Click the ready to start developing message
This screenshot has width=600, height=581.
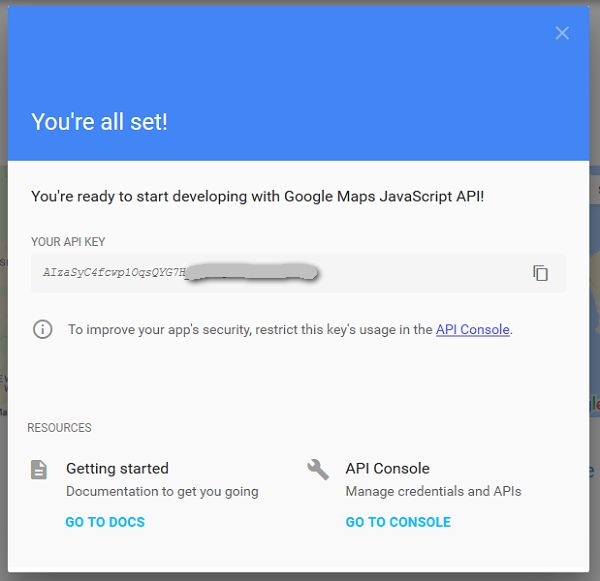pos(258,196)
